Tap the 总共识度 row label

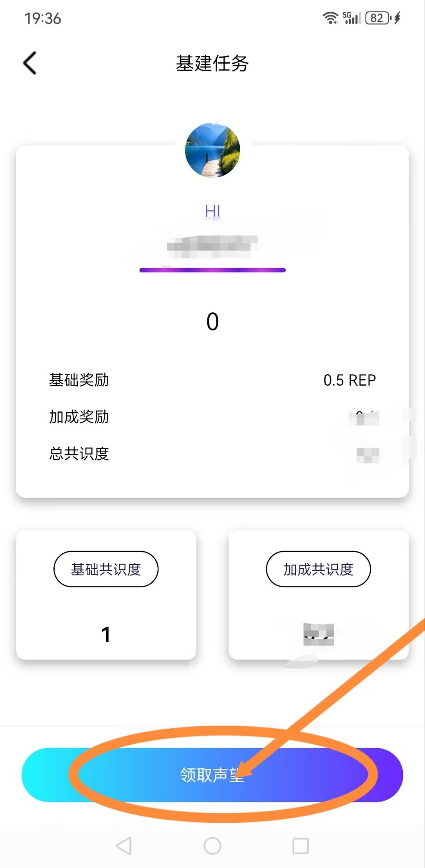[x=79, y=453]
